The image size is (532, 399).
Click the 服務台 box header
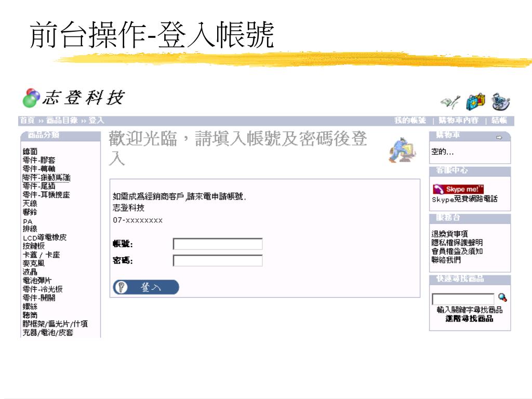click(470, 219)
